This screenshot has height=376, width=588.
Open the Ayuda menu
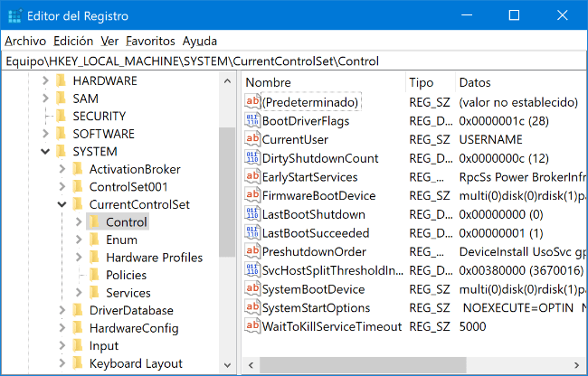(x=200, y=41)
